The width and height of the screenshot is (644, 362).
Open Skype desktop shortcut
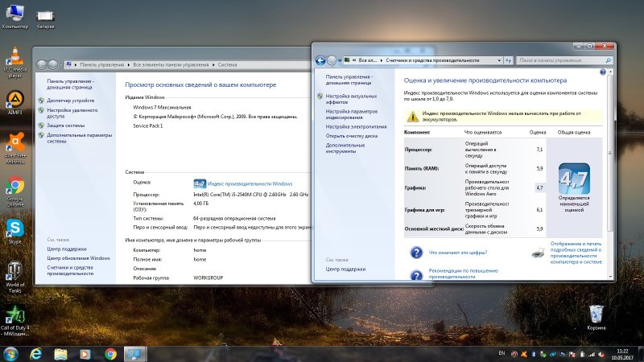pyautogui.click(x=14, y=228)
